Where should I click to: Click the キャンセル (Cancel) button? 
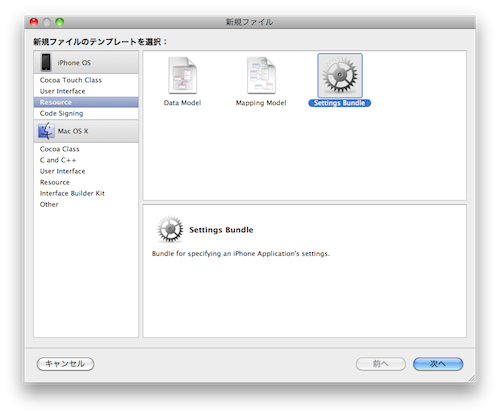65,364
